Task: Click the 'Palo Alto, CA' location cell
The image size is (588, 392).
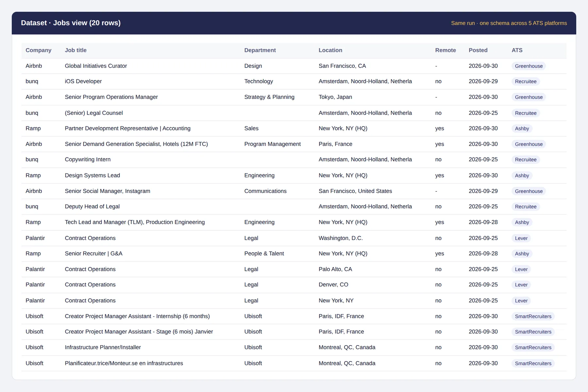Action: pos(335,269)
